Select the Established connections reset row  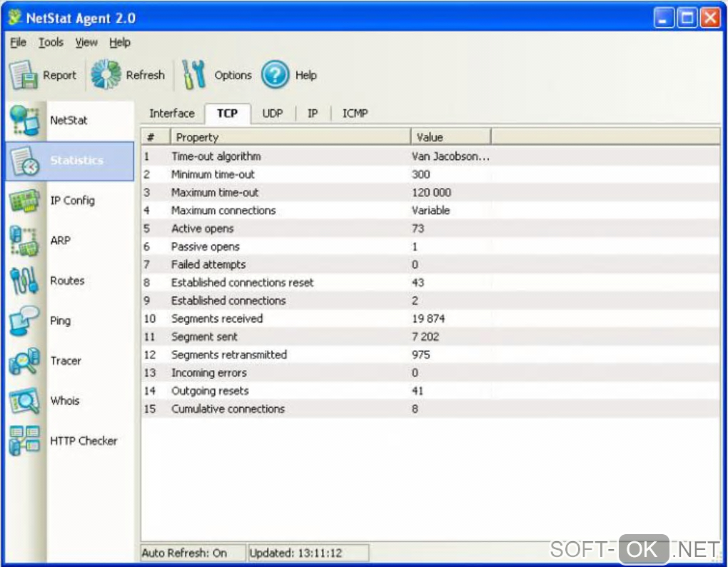(430, 282)
